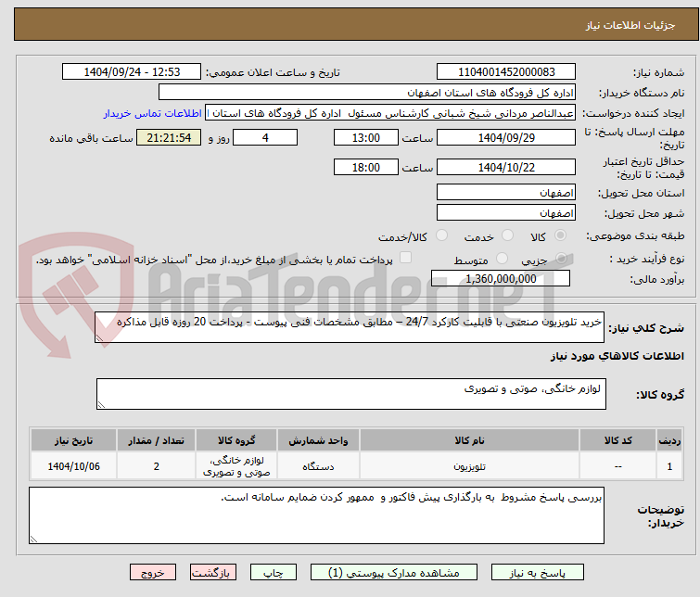Click the استان محل تحویل field اصفهان
The height and width of the screenshot is (597, 700).
[x=506, y=193]
